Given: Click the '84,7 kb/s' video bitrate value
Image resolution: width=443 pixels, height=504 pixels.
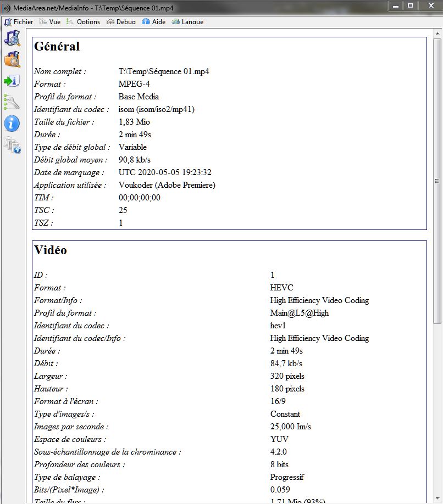Looking at the screenshot, I should (x=286, y=363).
